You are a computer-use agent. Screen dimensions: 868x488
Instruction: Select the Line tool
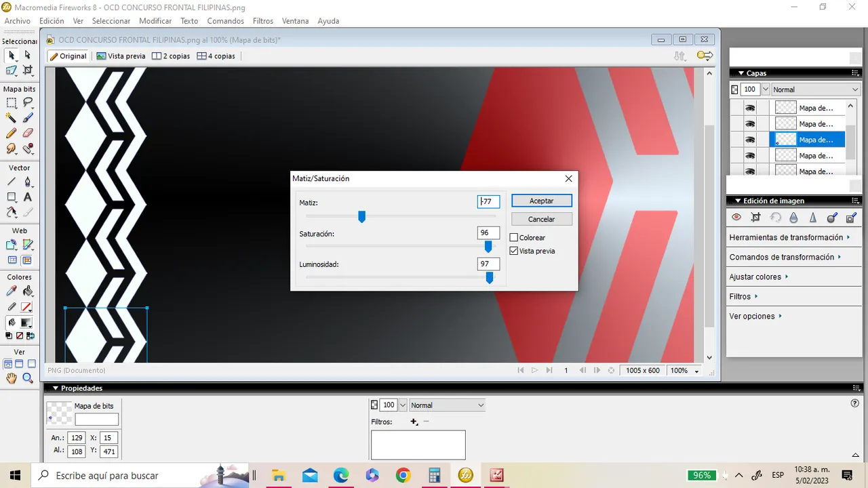(x=12, y=182)
